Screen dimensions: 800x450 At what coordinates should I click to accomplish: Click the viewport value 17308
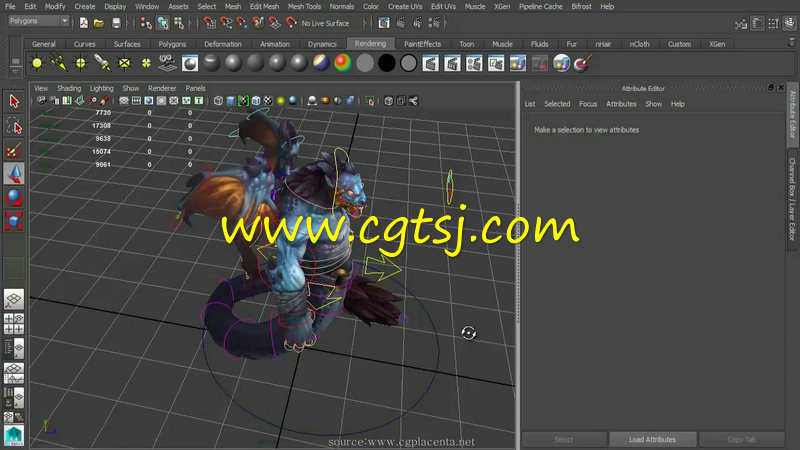tap(101, 125)
